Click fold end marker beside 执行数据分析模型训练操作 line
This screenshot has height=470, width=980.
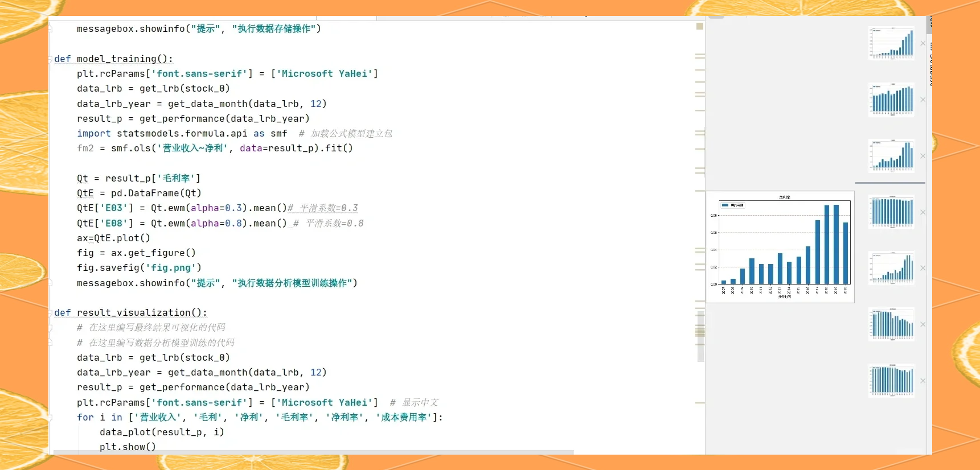[x=51, y=283]
